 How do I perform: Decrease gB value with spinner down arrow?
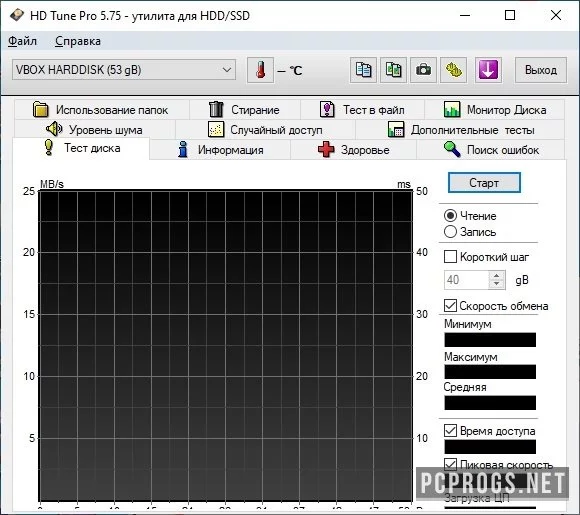(x=496, y=285)
